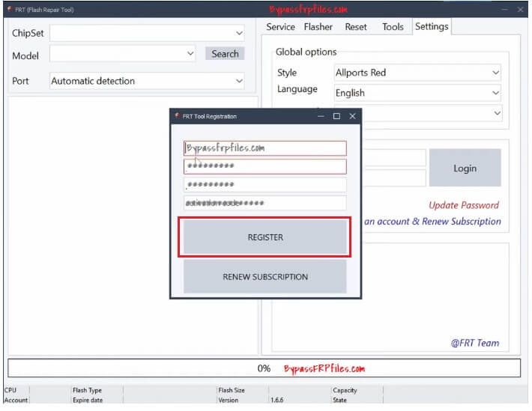Click the @FRT Team text
Screen dimensions: 532x411
[474, 343]
